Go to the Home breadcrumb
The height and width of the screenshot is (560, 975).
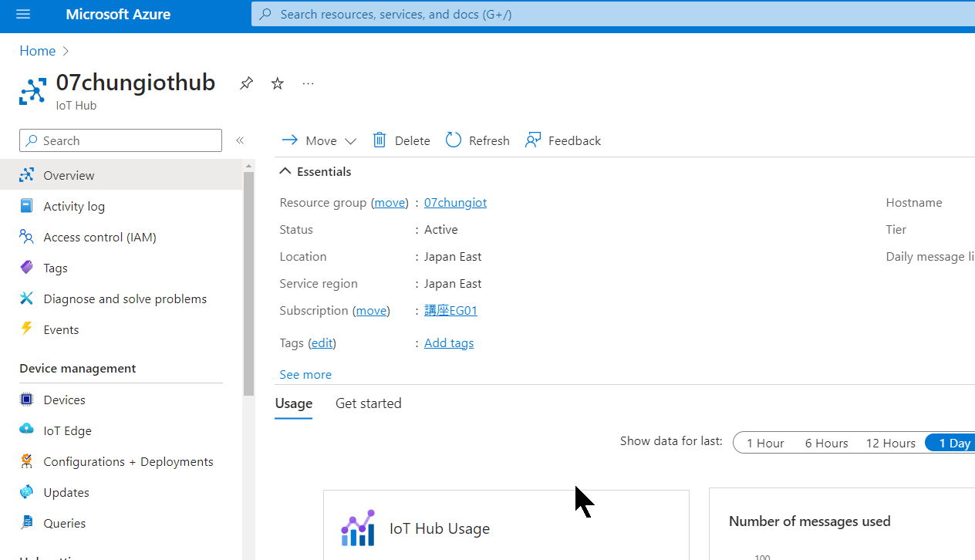38,51
